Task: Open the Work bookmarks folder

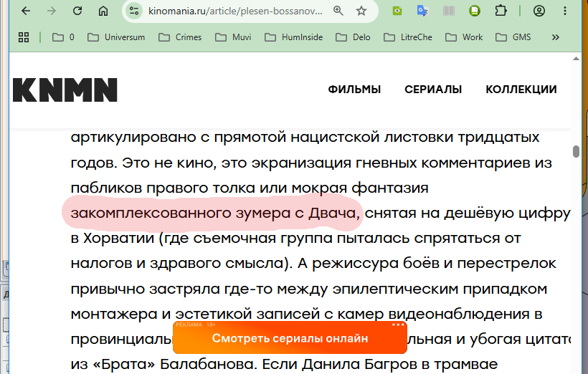Action: (464, 37)
